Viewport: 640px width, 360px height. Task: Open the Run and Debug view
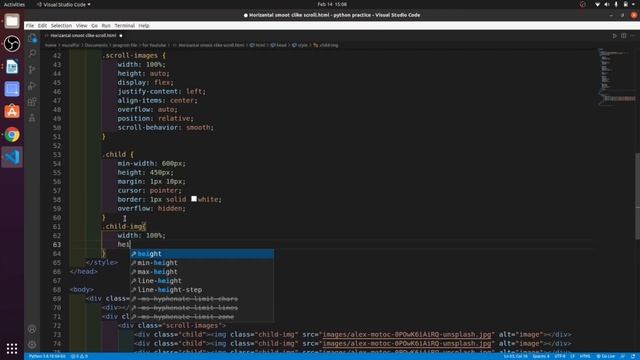[x=32, y=86]
